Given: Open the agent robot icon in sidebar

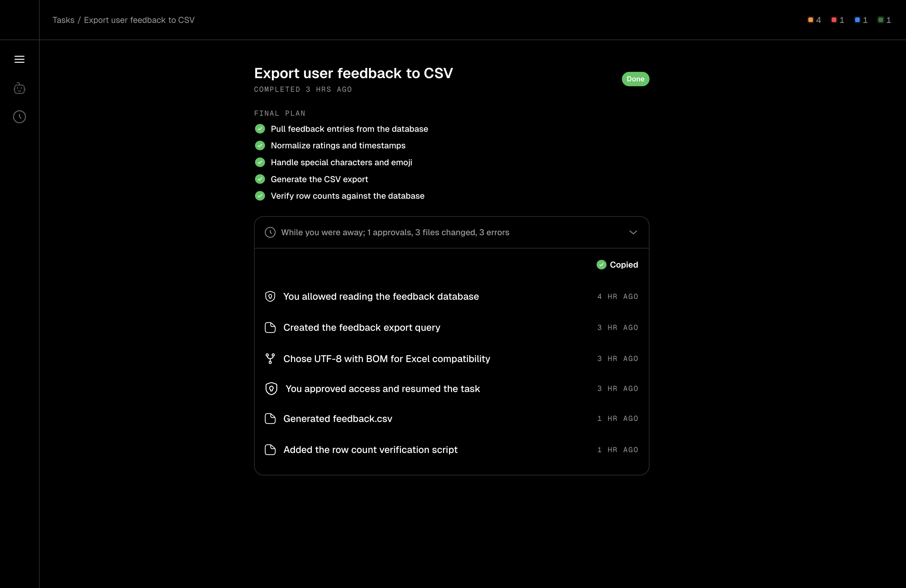Looking at the screenshot, I should [x=19, y=88].
